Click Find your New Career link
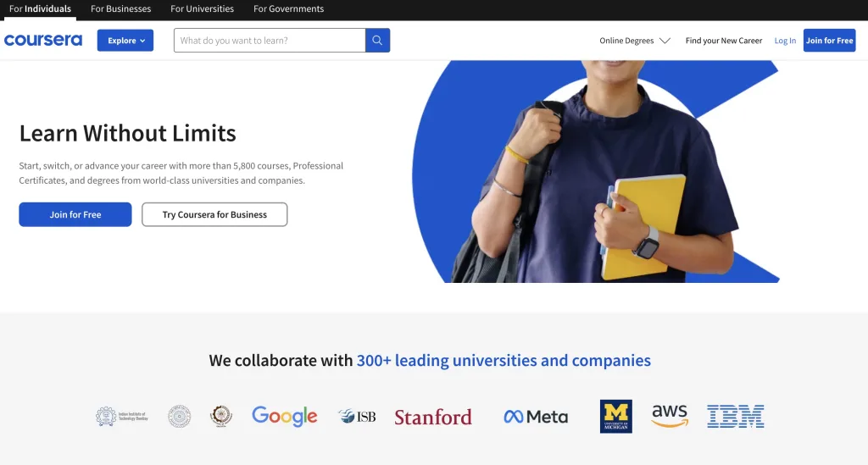The height and width of the screenshot is (465, 868). coord(724,41)
